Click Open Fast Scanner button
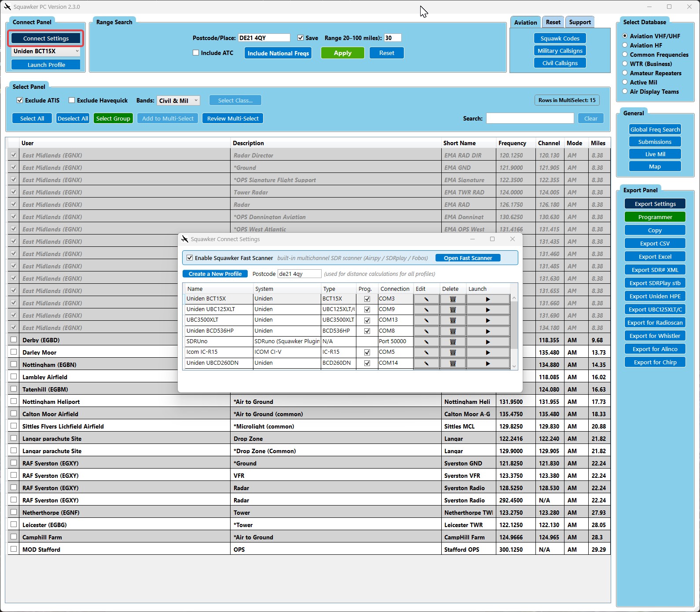Viewport: 700px width, 612px height. pos(468,258)
